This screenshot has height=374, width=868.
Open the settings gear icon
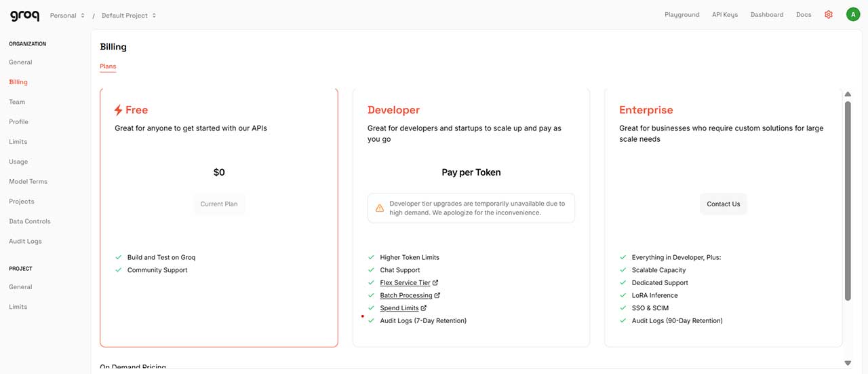coord(828,14)
